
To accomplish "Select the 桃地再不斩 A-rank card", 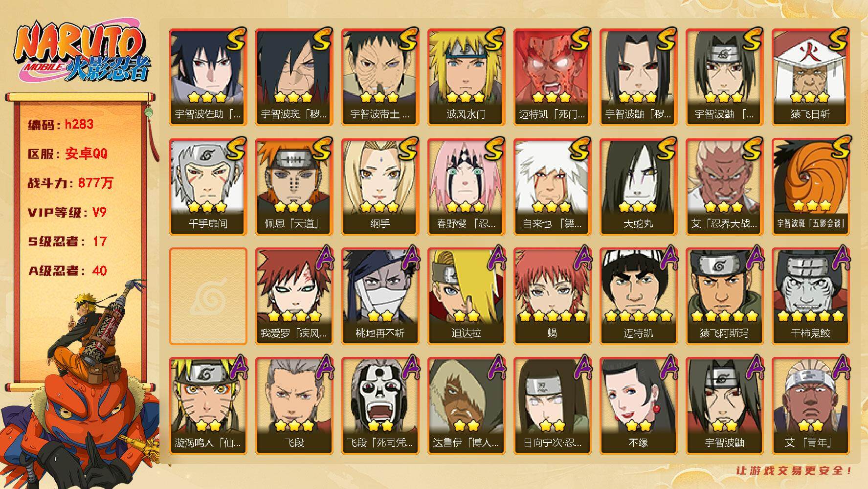I will pos(380,296).
